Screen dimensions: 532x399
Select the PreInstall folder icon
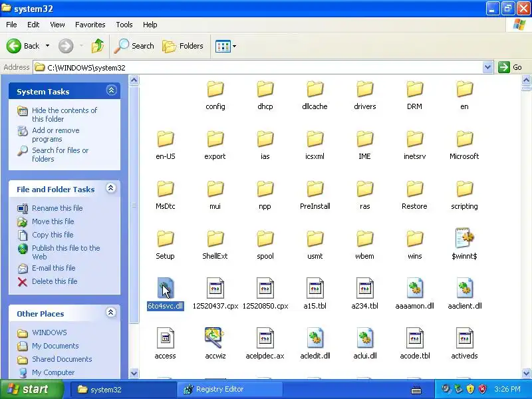point(315,189)
